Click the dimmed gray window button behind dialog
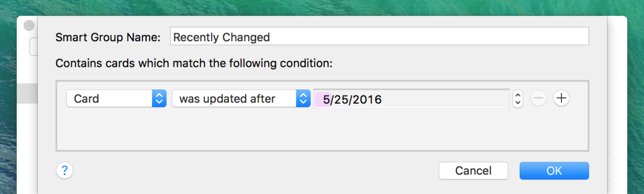644x194 pixels. point(29,26)
